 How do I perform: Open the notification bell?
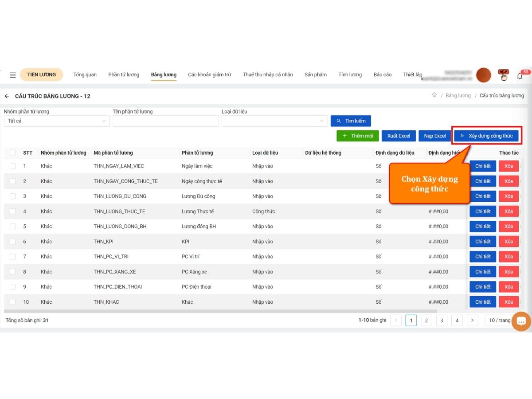[520, 76]
